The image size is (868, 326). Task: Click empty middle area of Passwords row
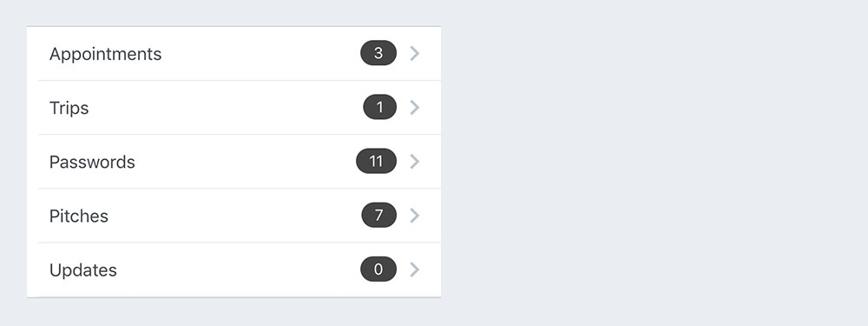pos(246,162)
